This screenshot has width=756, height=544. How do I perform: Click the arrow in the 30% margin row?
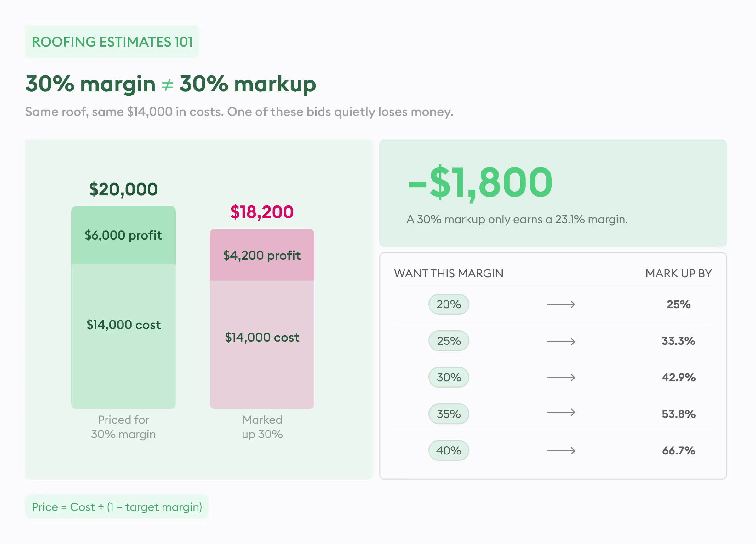pyautogui.click(x=561, y=377)
